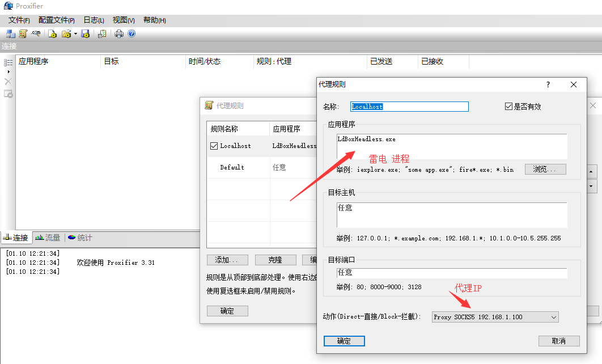602x364 pixels.
Task: Click log line 欢迎使用 Proxifier 3.31
Action: point(116,263)
